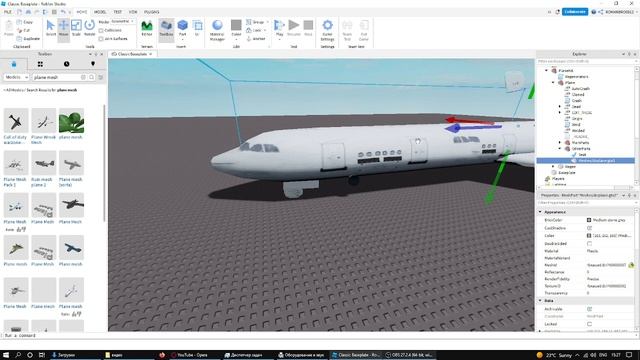Open the Toolbox Recent clock tab
This screenshot has width=640, height=360.
point(67,64)
